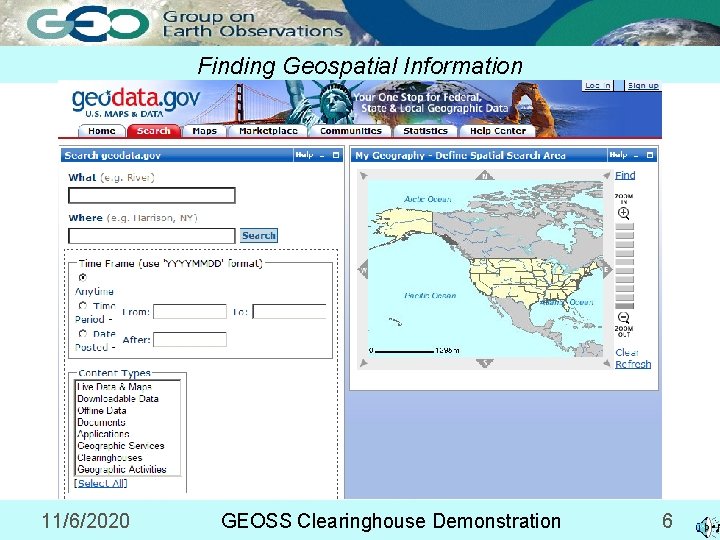Select the Time Period radio button
720x540 pixels.
click(83, 305)
